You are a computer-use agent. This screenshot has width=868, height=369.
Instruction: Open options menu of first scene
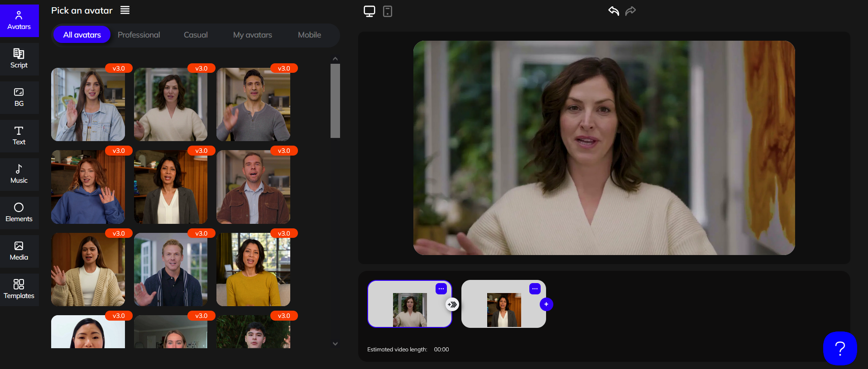(441, 289)
